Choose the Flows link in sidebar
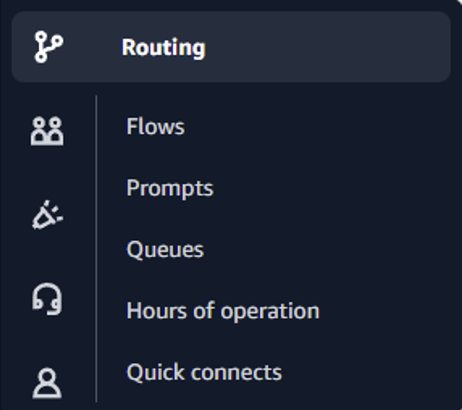This screenshot has height=410, width=462. point(155,127)
